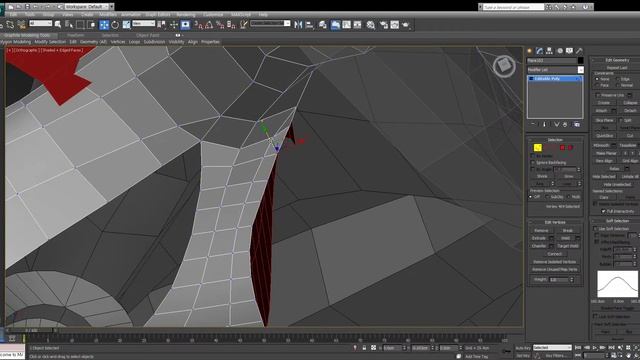Collapse the Soft Selection rollout header

[x=617, y=221]
